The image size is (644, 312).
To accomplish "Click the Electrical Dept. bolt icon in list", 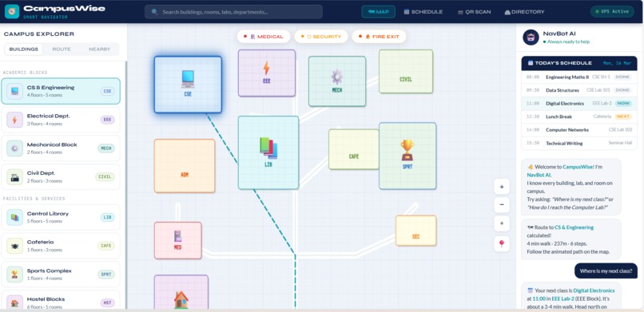I will pos(15,120).
